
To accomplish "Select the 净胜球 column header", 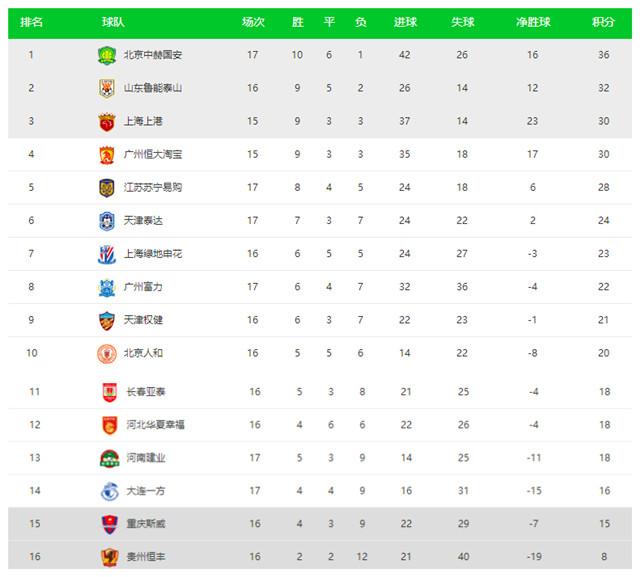I will click(x=533, y=22).
